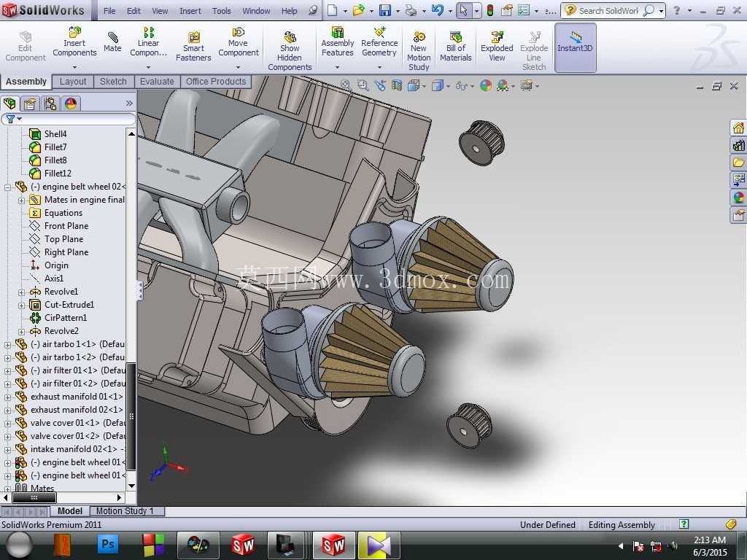
Task: Open the PropertyManager tab icon
Action: click(x=29, y=104)
